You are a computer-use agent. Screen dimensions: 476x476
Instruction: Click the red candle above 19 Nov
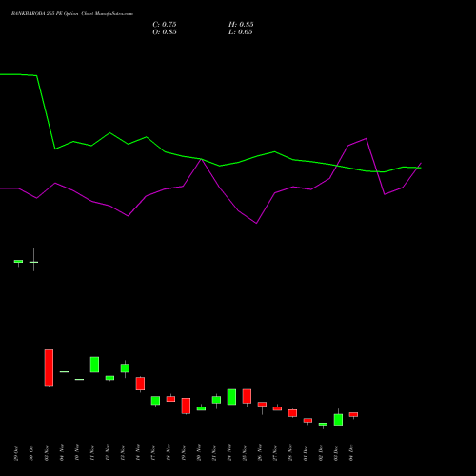[186, 406]
